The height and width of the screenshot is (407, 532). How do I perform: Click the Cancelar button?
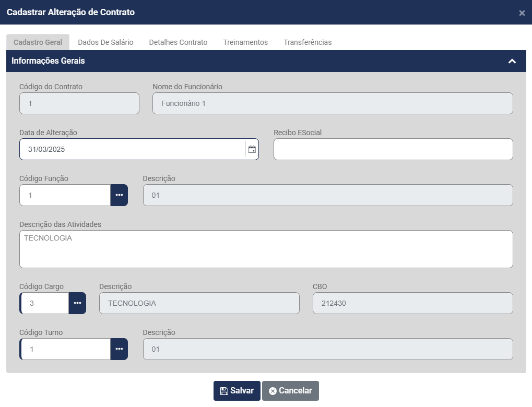pyautogui.click(x=290, y=391)
